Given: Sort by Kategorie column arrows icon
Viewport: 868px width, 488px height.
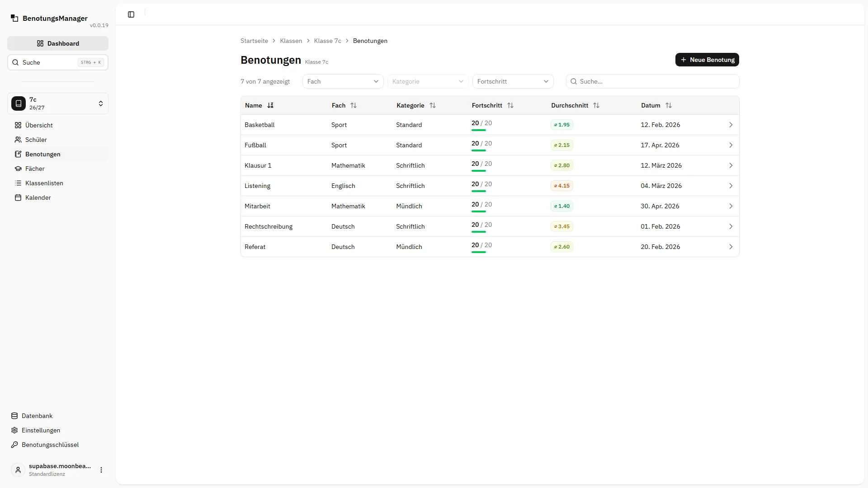Looking at the screenshot, I should tap(433, 105).
